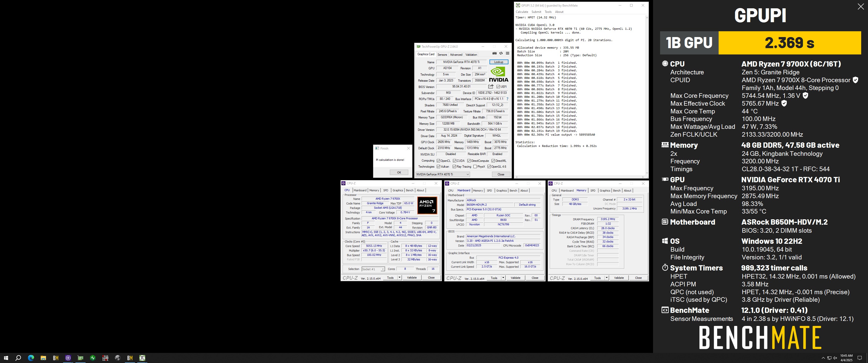
Task: Click the AMD Ryzen 7 logo in CPU-Z
Action: click(427, 205)
